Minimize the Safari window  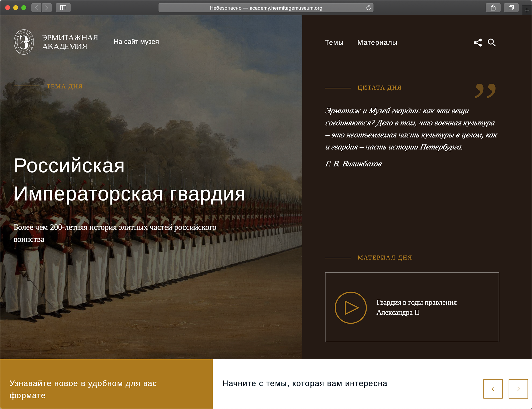click(x=16, y=8)
